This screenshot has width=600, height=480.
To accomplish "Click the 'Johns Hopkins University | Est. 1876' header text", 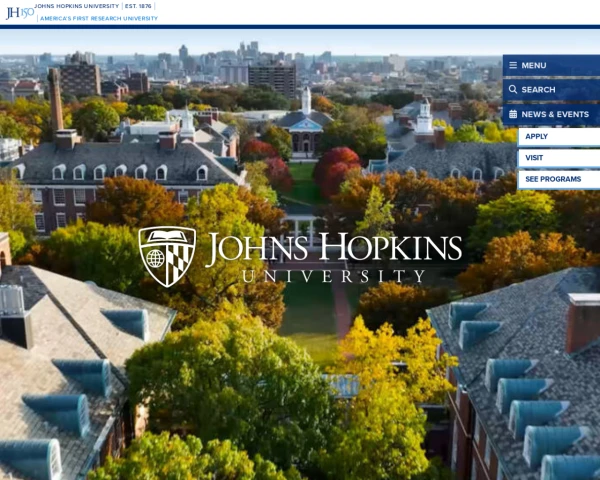I will tap(93, 6).
